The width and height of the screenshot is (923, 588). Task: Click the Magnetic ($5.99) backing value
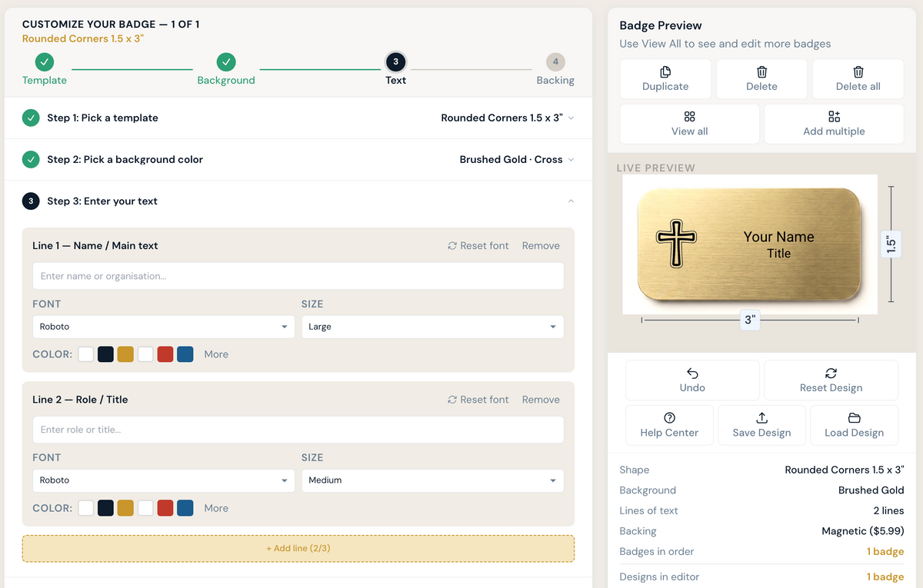pos(863,531)
